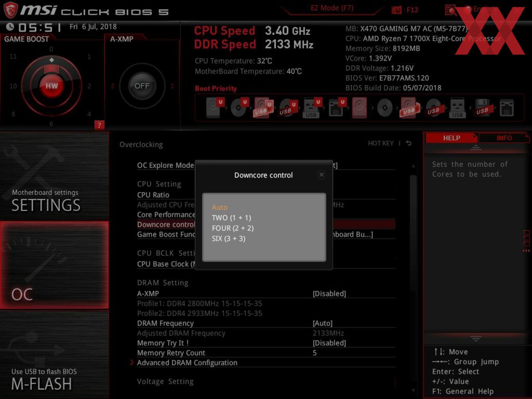Click the MSI dragon shield logo
532x399 pixels.
(x=10, y=10)
